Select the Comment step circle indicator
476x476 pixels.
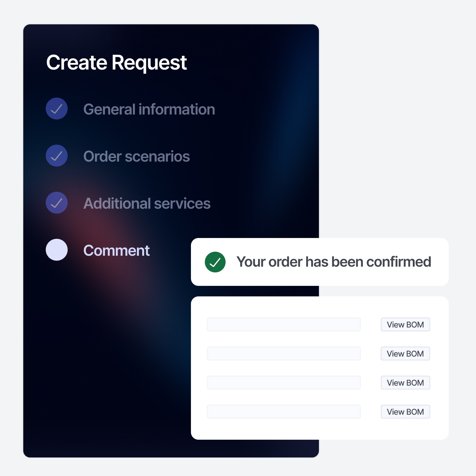[x=57, y=250]
